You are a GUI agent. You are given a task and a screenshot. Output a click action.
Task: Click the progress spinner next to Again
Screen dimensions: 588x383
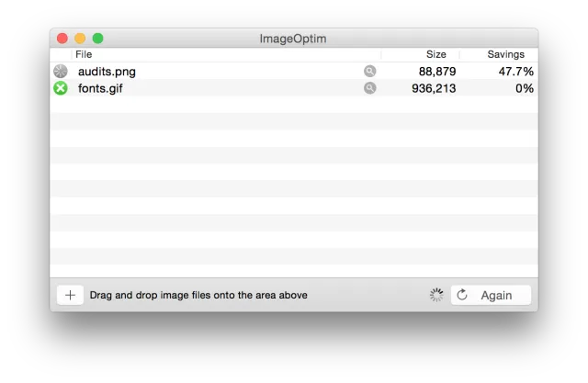436,295
